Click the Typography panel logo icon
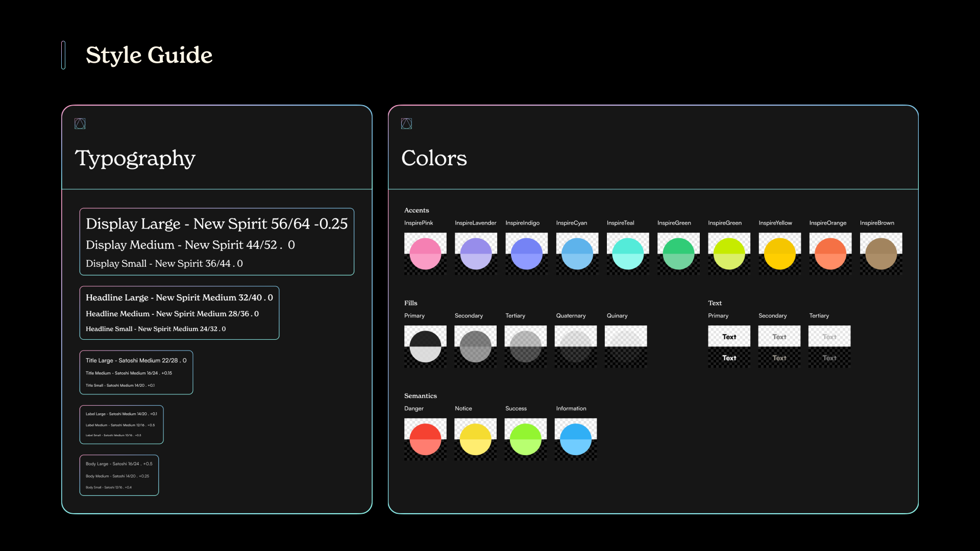This screenshot has height=551, width=980. [80, 123]
